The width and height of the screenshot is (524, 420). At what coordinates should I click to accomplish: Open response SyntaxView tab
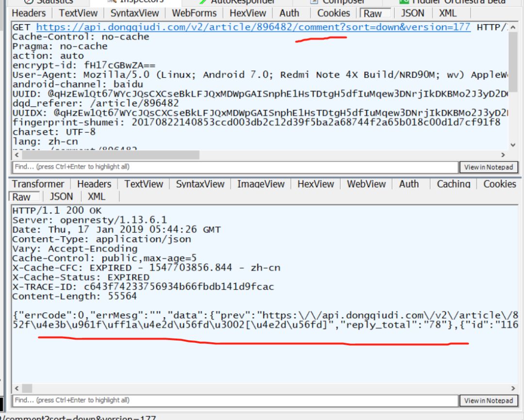(200, 184)
